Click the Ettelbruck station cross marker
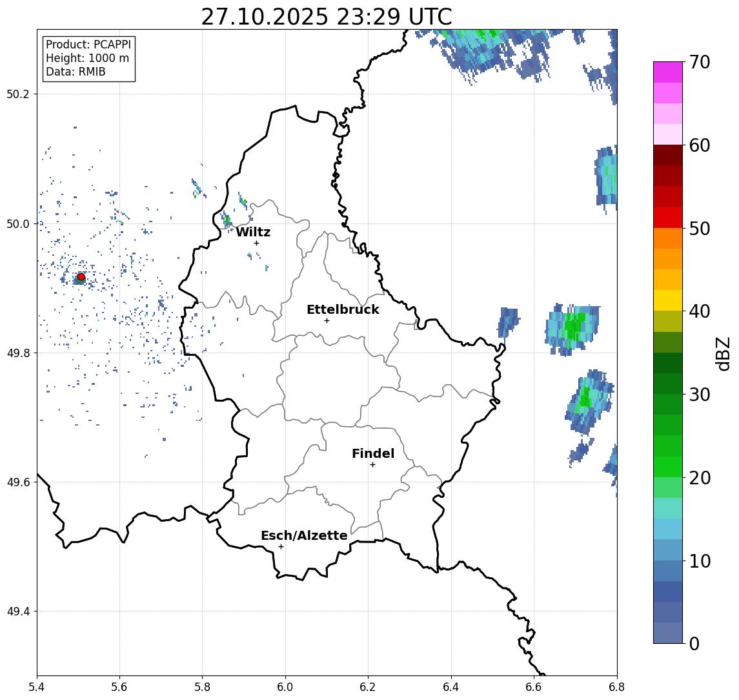Screen dimensions: 739x700 tap(327, 321)
